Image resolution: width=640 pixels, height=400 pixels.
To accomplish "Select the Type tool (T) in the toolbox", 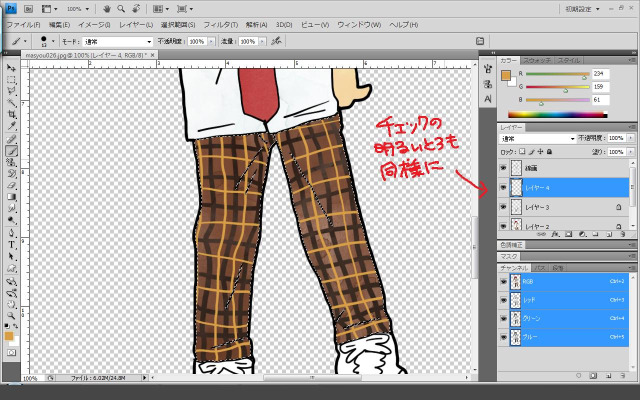I will point(12,243).
